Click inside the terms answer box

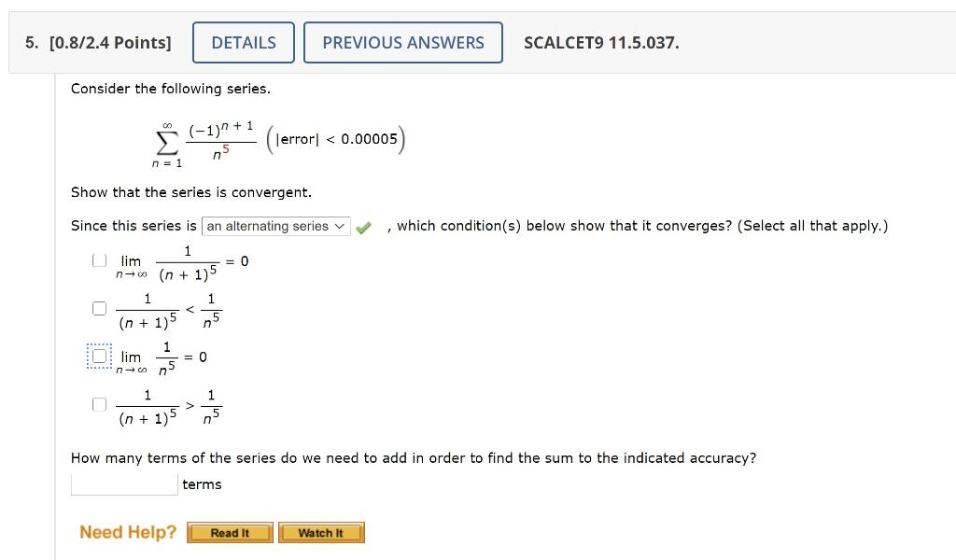(122, 483)
